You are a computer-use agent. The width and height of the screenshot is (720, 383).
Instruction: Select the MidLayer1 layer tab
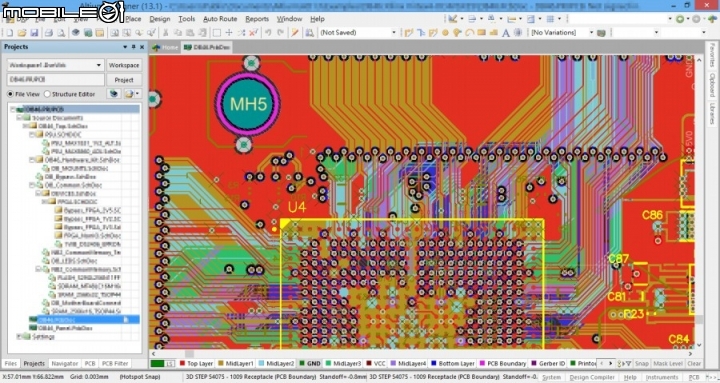tap(236, 363)
